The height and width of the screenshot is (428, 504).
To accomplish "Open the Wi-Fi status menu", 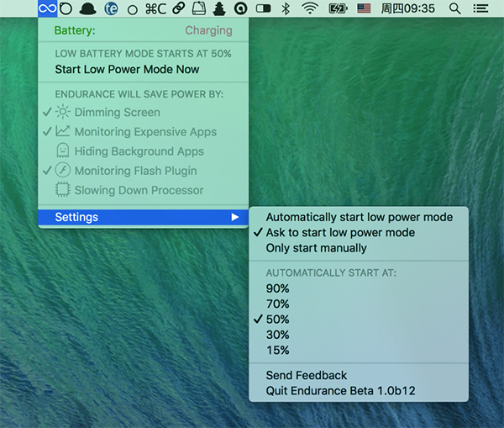I will [x=310, y=8].
